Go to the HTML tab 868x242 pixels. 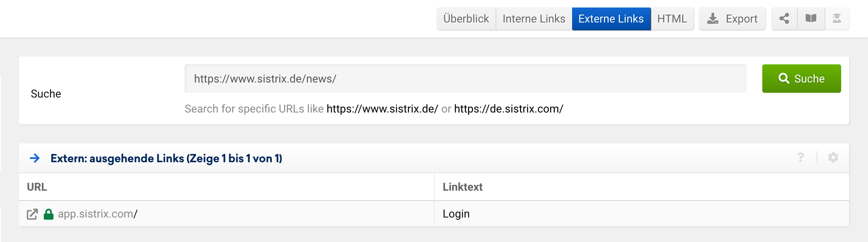pos(672,19)
